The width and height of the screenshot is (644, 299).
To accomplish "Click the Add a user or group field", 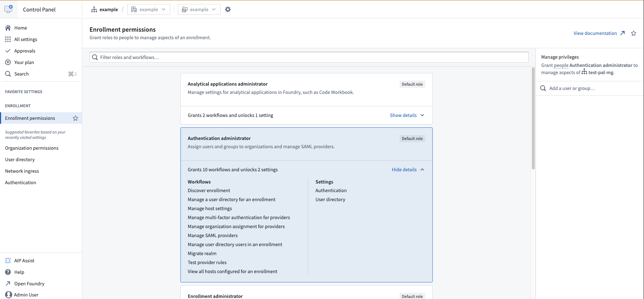I will 590,88.
